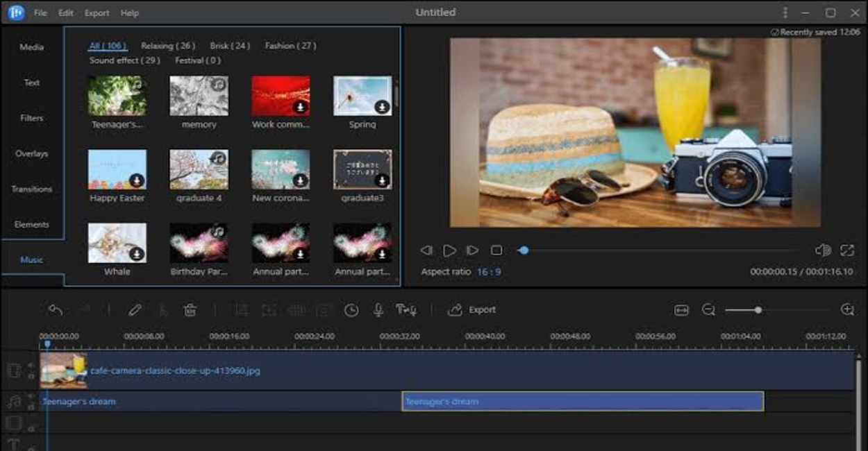Screen dimensions: 868x451
Task: Click the audio track music-note icon
Action: click(x=14, y=402)
